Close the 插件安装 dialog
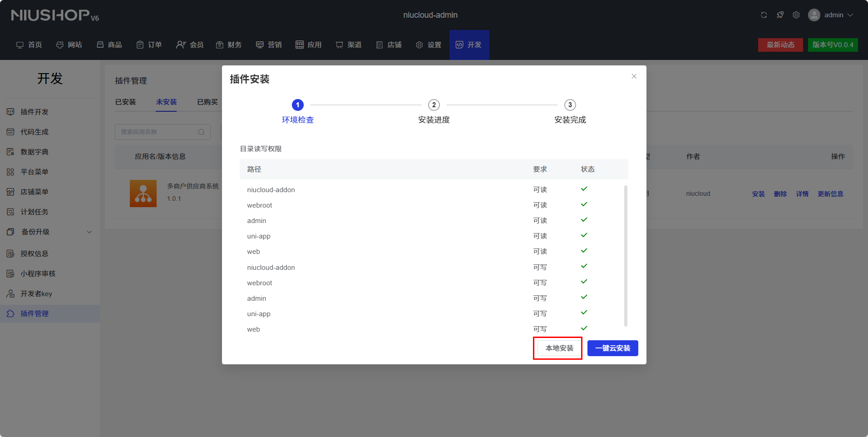 click(x=634, y=76)
